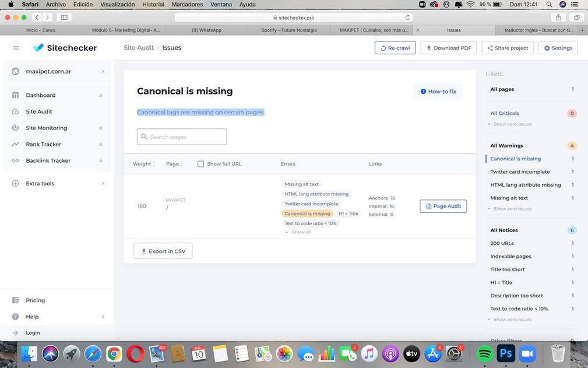588x368 pixels.
Task: Open Opera from the dock
Action: tap(135, 354)
